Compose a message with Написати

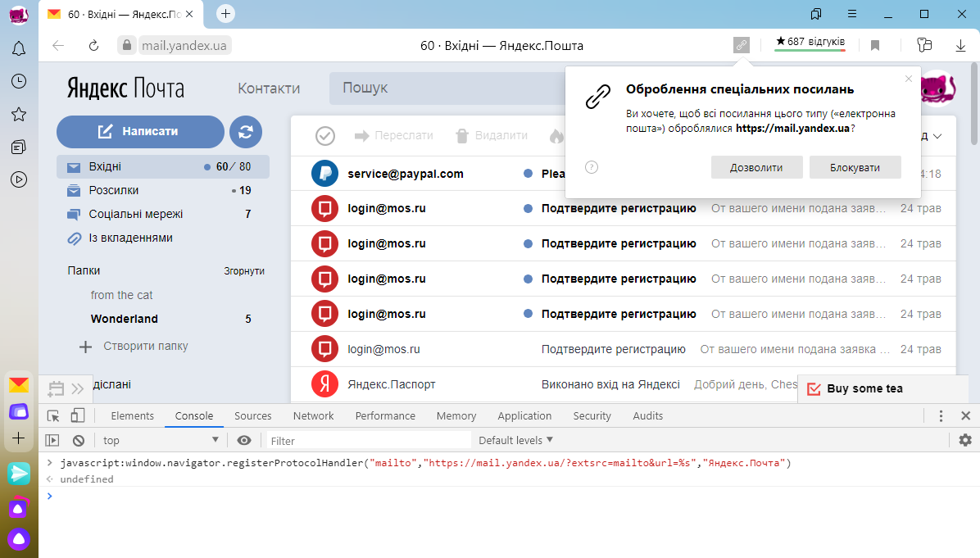click(140, 131)
